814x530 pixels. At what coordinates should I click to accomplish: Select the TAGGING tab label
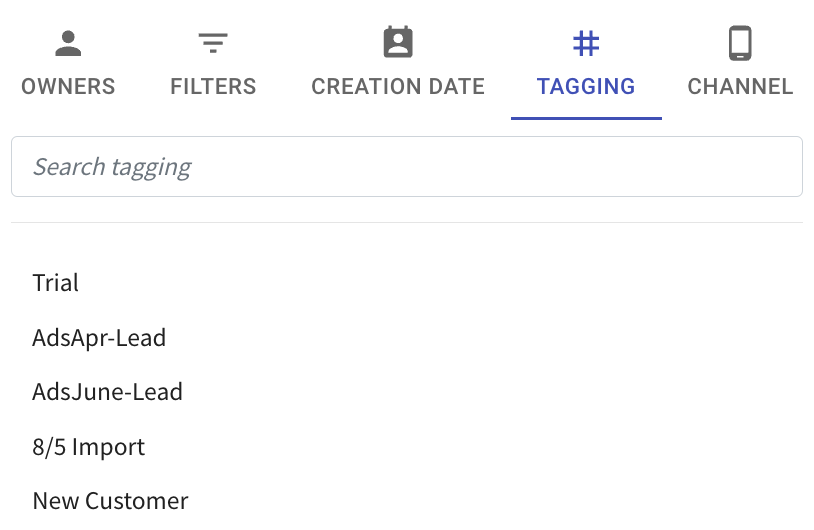click(x=586, y=87)
